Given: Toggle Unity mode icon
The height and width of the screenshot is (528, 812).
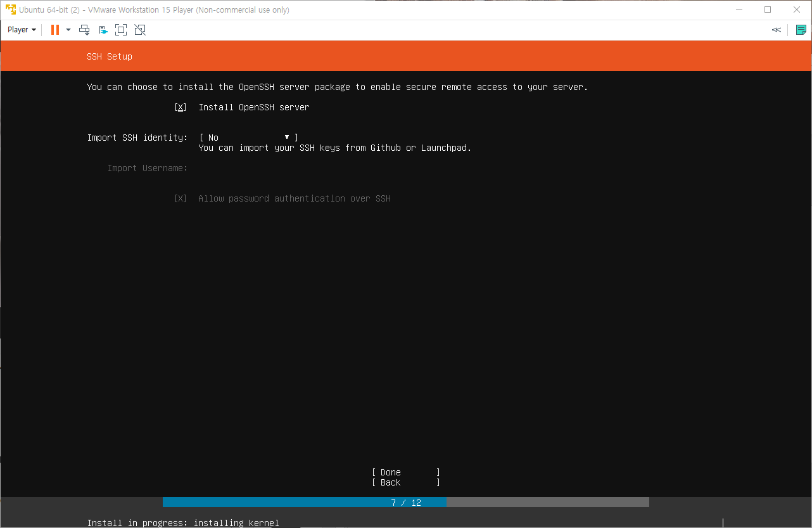Looking at the screenshot, I should coord(140,30).
